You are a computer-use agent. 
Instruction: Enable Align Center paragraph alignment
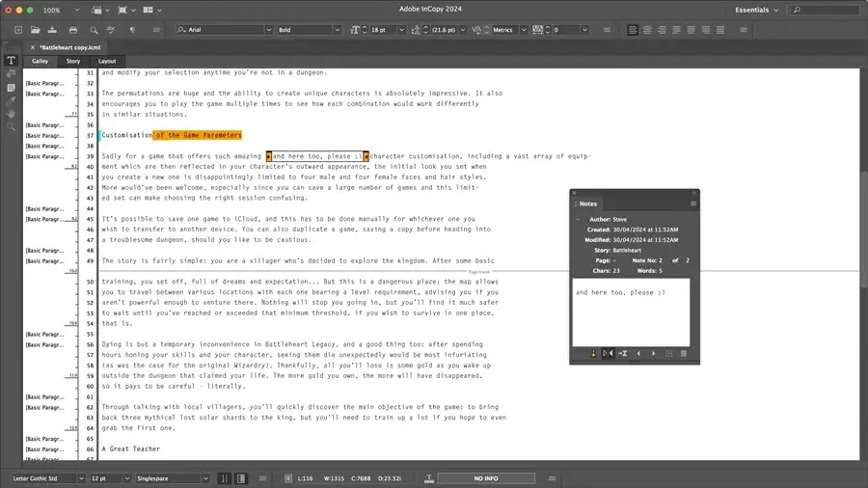coord(647,30)
